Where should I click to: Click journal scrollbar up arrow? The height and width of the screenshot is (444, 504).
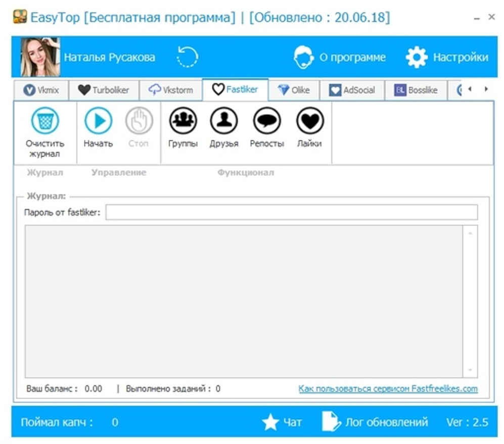[470, 233]
